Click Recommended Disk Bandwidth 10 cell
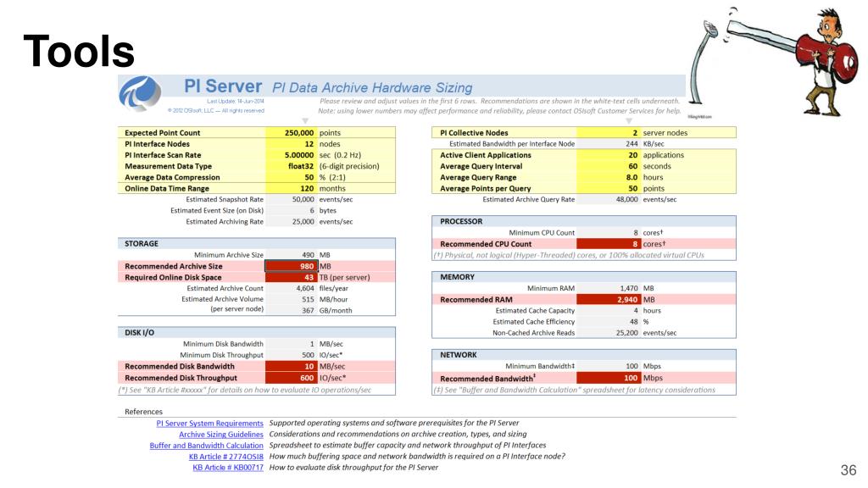The image size is (868, 488). click(292, 366)
